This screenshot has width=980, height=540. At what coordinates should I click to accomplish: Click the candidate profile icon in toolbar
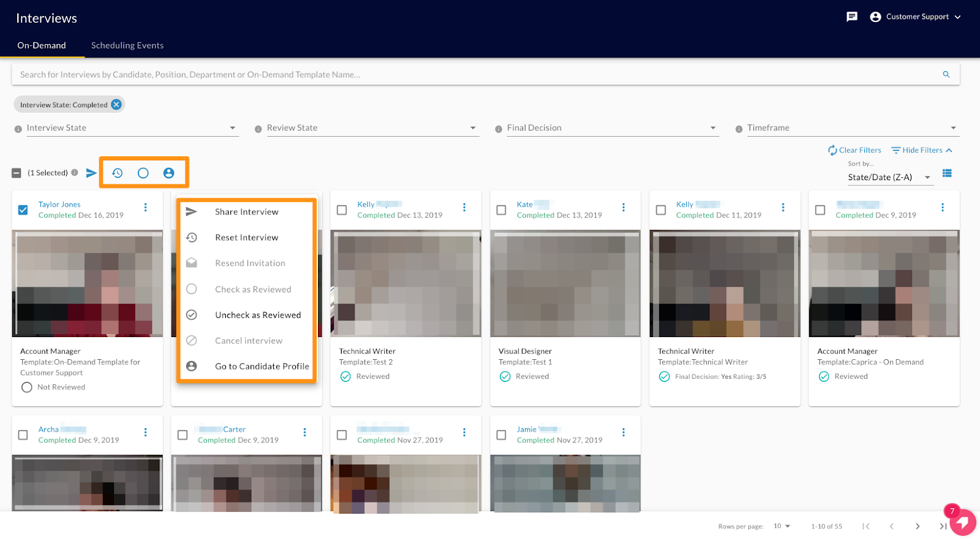click(x=168, y=173)
